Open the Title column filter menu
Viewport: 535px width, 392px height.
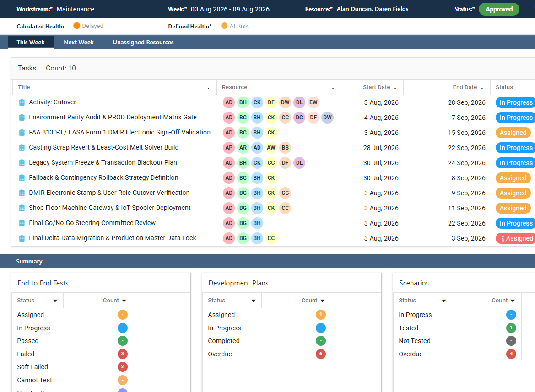(x=209, y=87)
